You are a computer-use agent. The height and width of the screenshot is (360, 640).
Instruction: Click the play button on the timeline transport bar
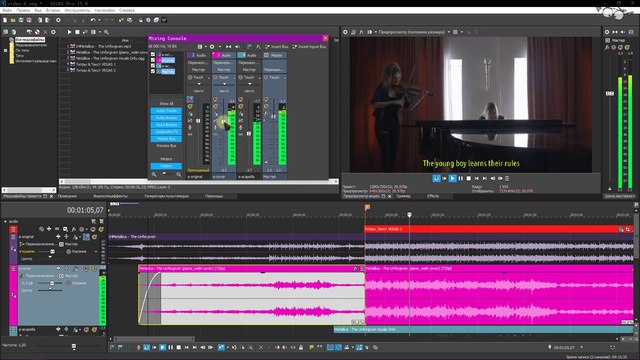pos(162,347)
